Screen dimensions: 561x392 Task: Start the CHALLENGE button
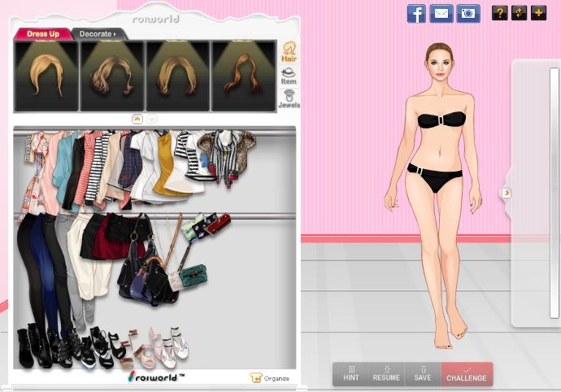click(x=467, y=374)
